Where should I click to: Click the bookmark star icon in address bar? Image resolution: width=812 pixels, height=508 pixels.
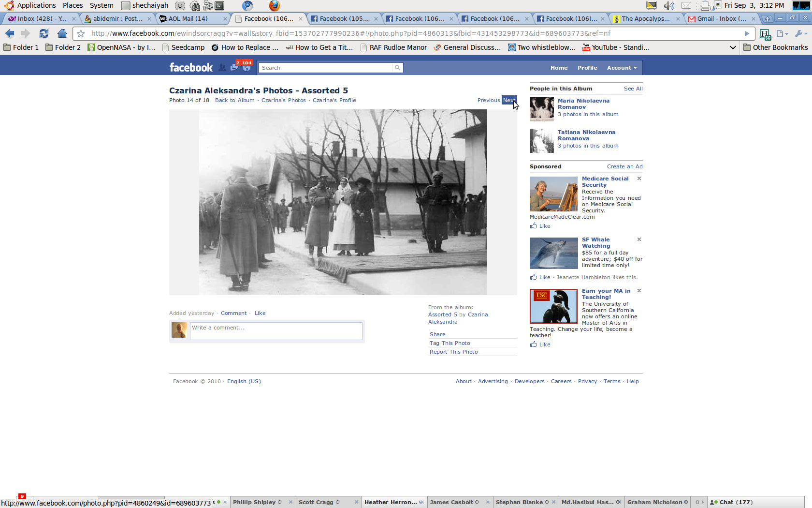pos(81,34)
